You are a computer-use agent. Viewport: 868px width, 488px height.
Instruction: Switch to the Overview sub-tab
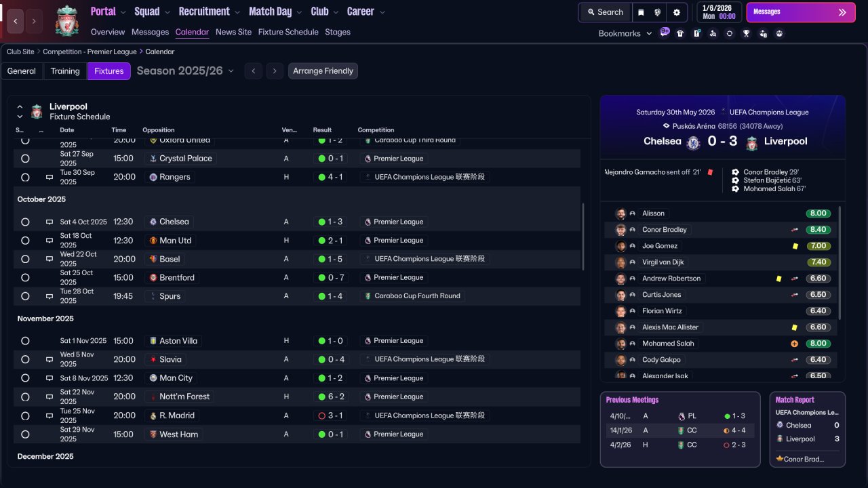(108, 32)
